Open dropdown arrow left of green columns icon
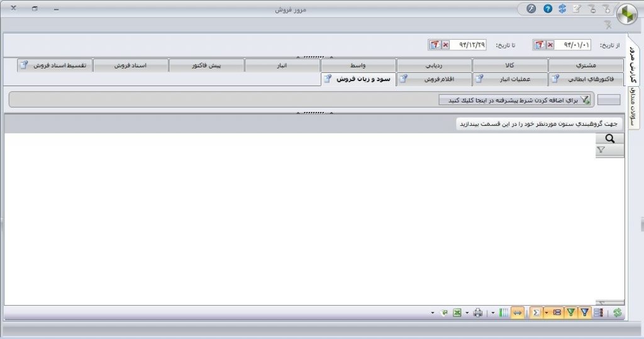This screenshot has width=644, height=339. [x=493, y=313]
